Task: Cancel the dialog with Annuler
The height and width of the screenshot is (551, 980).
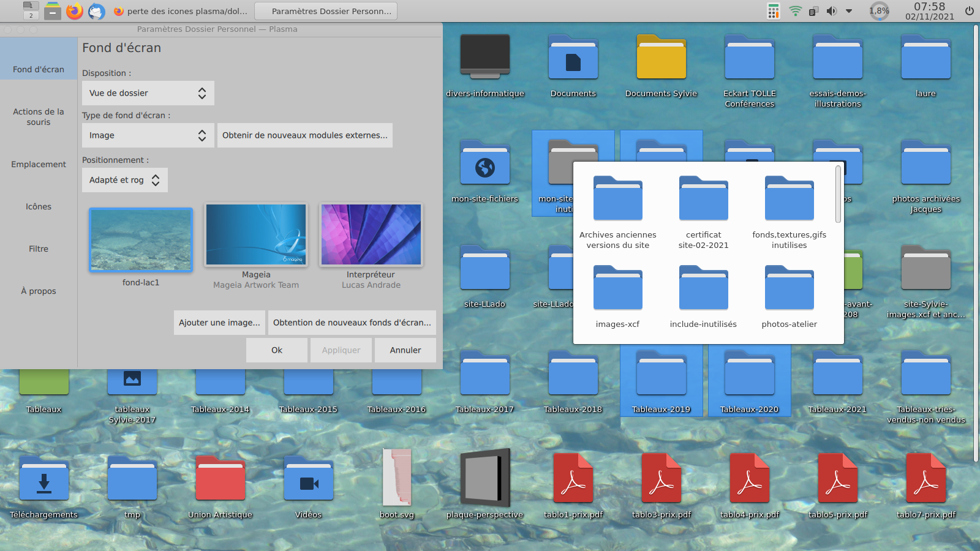Action: [405, 350]
